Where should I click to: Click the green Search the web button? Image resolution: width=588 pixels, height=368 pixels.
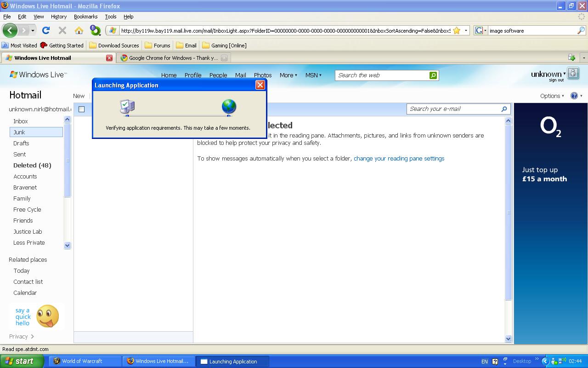click(433, 75)
